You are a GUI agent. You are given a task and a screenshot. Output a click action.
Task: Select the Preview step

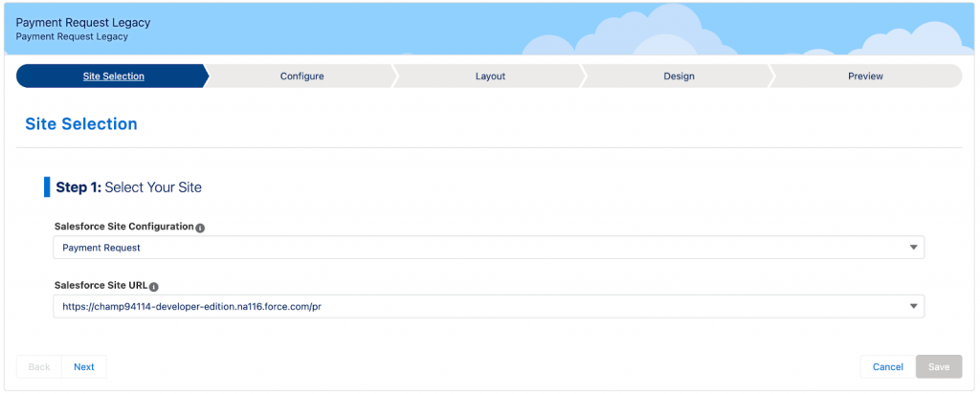click(865, 77)
